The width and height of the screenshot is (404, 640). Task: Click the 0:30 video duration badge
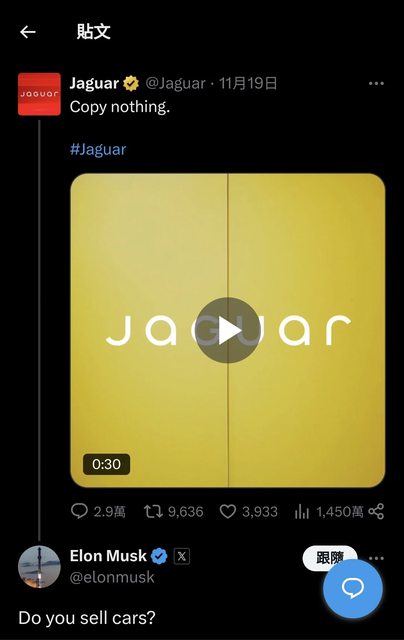pos(107,464)
